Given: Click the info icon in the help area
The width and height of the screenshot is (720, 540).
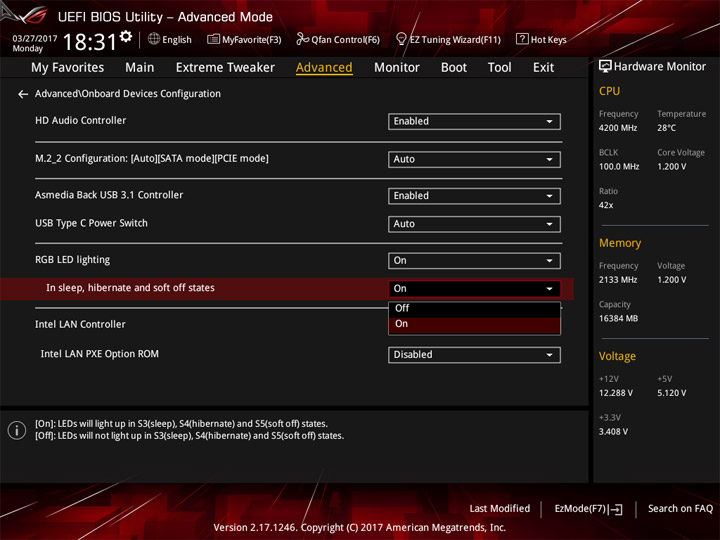Looking at the screenshot, I should pyautogui.click(x=17, y=430).
